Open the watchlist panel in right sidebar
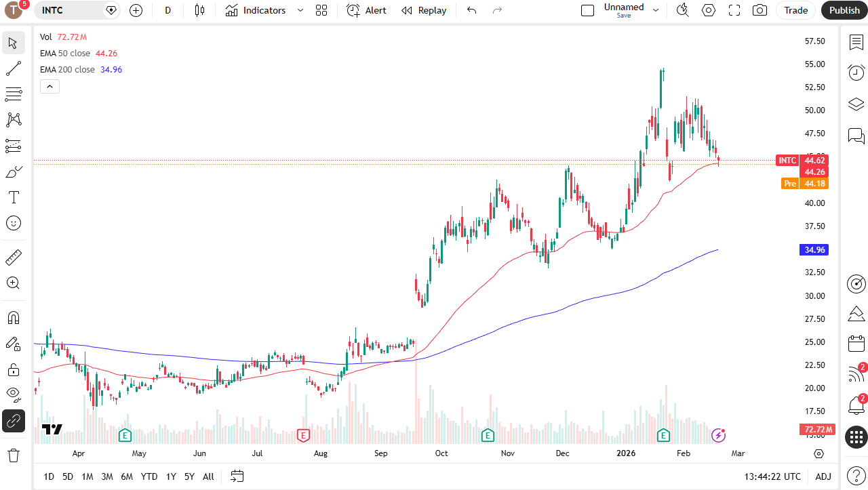 point(856,42)
